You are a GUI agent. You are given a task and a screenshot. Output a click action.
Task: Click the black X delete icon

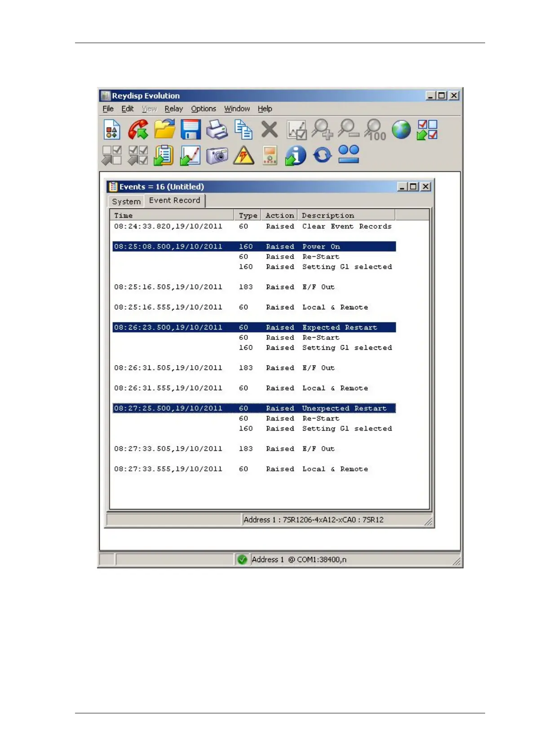[270, 130]
